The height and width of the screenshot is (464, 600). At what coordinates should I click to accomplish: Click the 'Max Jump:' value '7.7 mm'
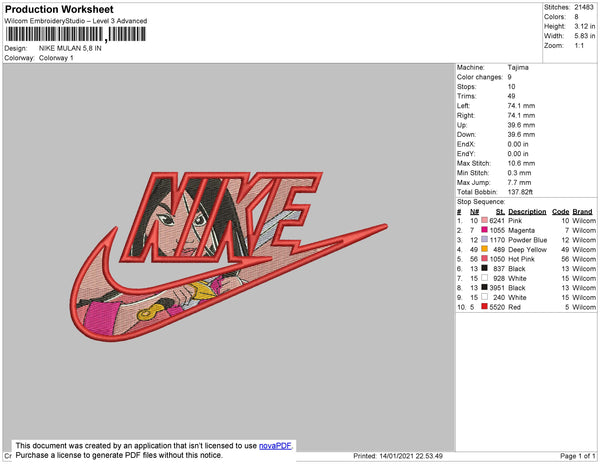519,182
